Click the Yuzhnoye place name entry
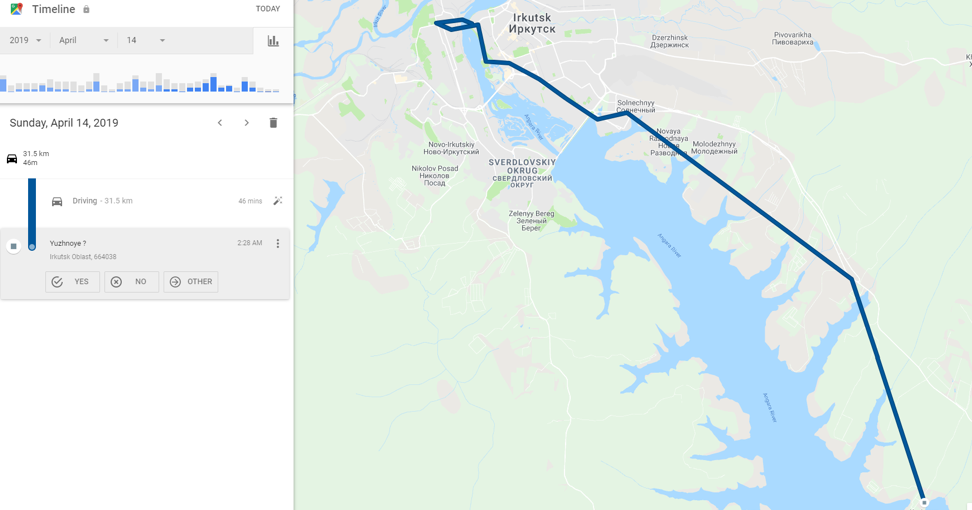Viewport: 972px width, 510px height. (x=68, y=244)
